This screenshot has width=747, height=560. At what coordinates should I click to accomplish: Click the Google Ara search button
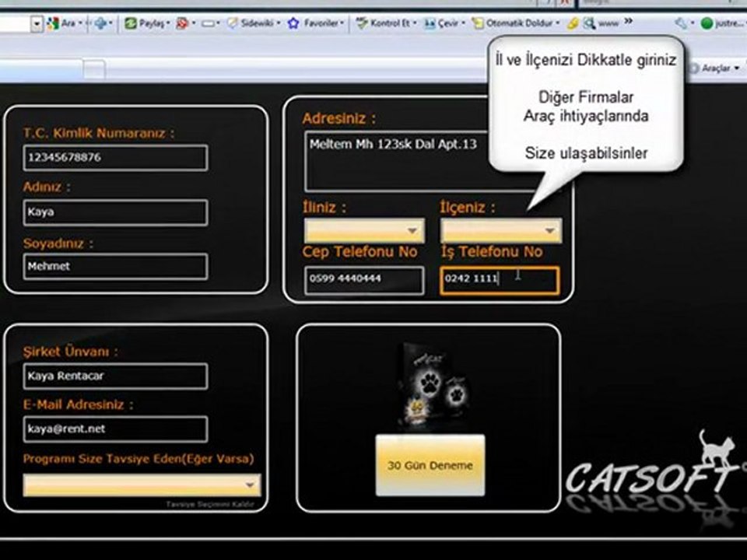(63, 23)
